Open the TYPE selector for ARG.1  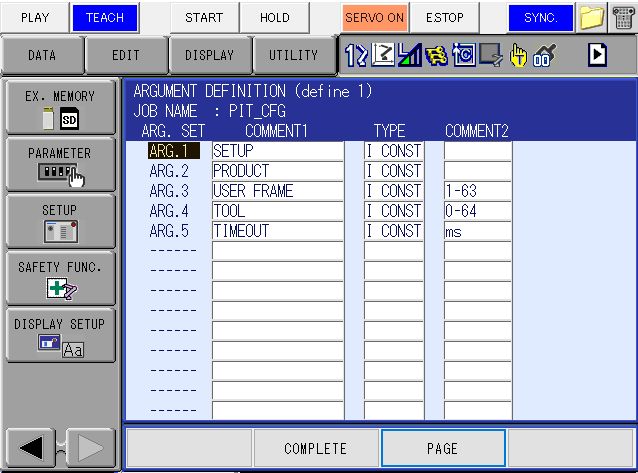(x=393, y=151)
